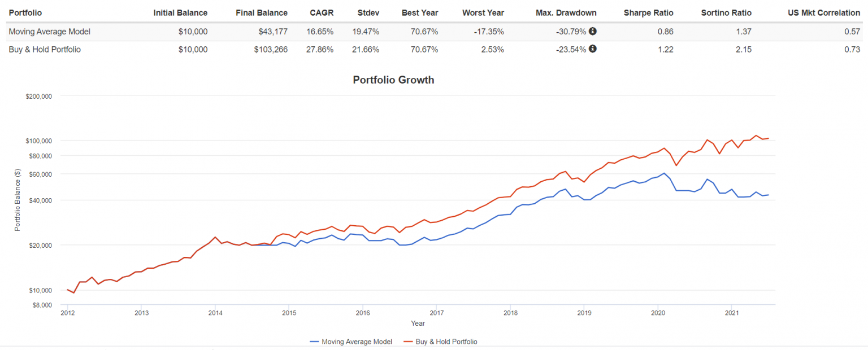Select the Portfolio column header
This screenshot has width=868, height=350.
click(25, 12)
